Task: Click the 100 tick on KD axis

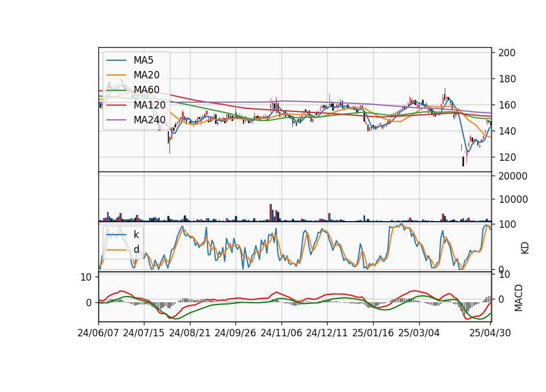Action: [x=507, y=225]
